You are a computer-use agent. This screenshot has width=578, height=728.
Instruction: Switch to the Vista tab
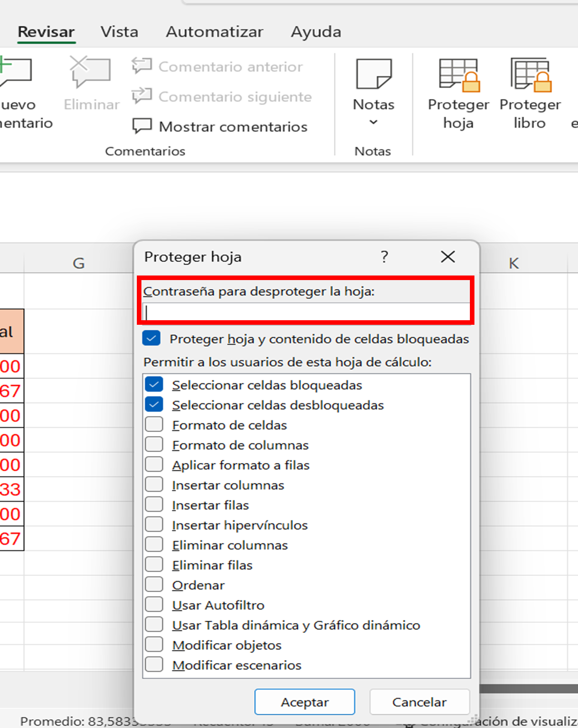119,32
